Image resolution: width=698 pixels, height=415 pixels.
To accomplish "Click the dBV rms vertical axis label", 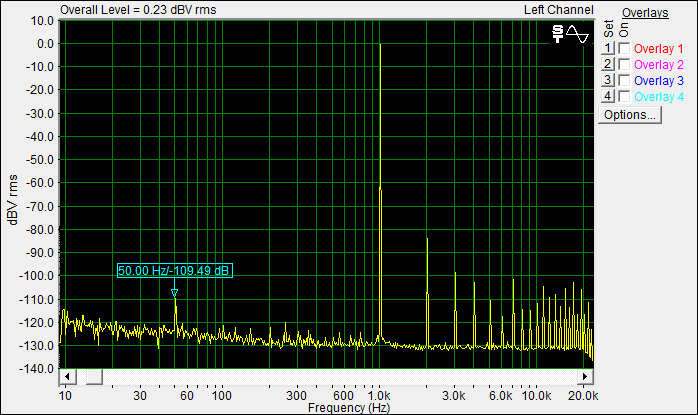I will click(x=12, y=199).
